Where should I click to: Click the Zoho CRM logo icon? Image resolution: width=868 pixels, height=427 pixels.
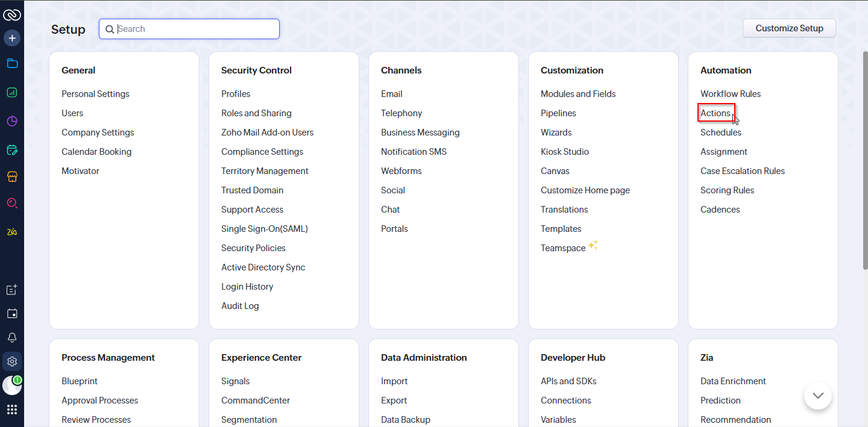point(12,15)
